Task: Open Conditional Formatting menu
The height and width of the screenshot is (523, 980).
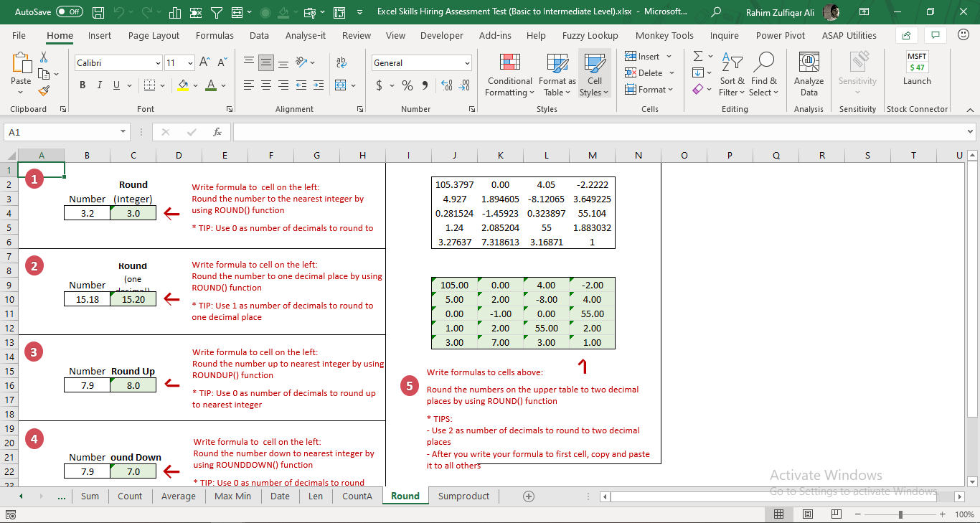Action: pos(509,75)
